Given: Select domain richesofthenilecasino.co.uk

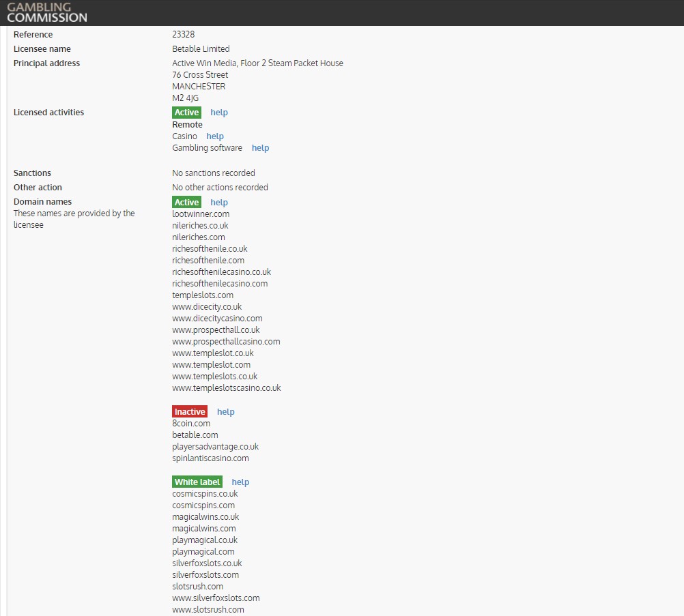Looking at the screenshot, I should [x=222, y=272].
